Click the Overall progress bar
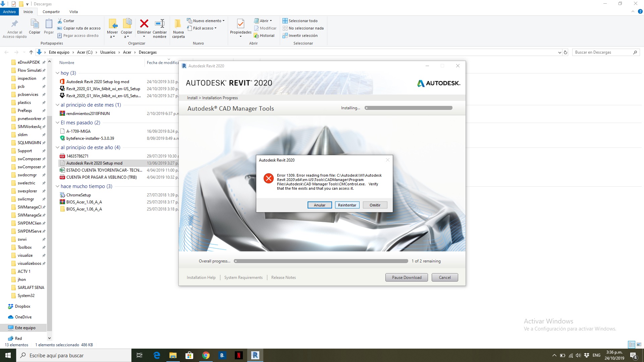 [321, 261]
